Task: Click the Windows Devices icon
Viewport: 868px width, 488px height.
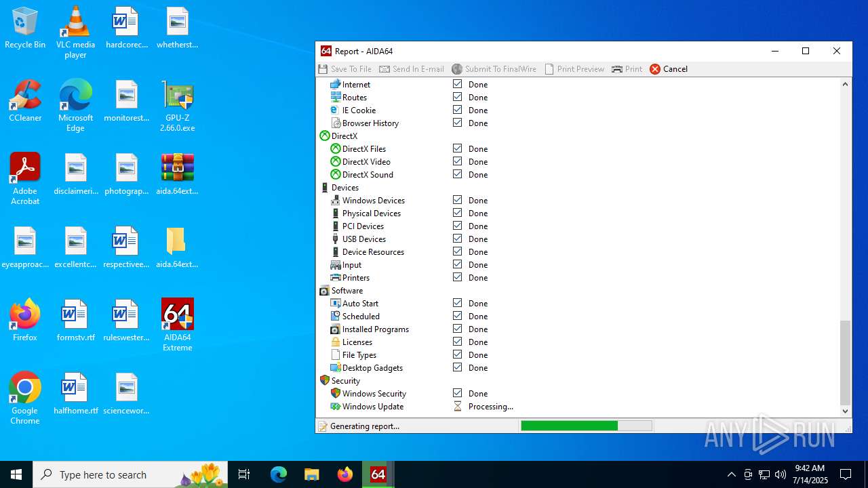Action: (x=335, y=201)
